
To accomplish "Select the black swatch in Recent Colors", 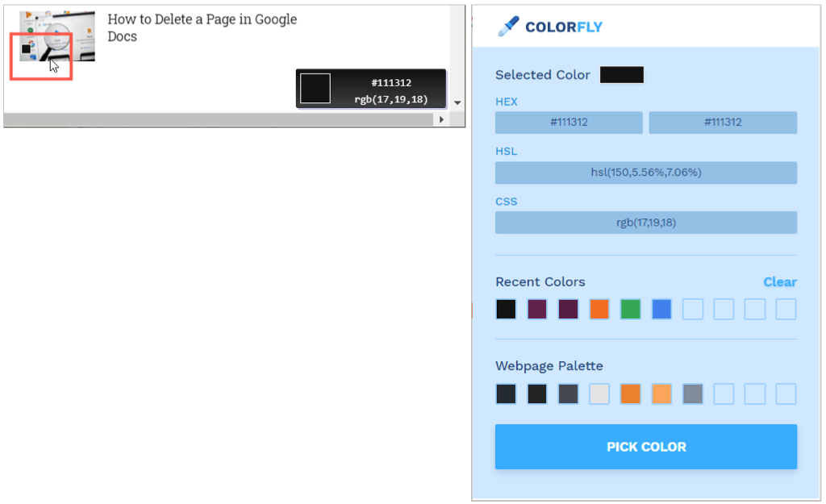I will [506, 309].
